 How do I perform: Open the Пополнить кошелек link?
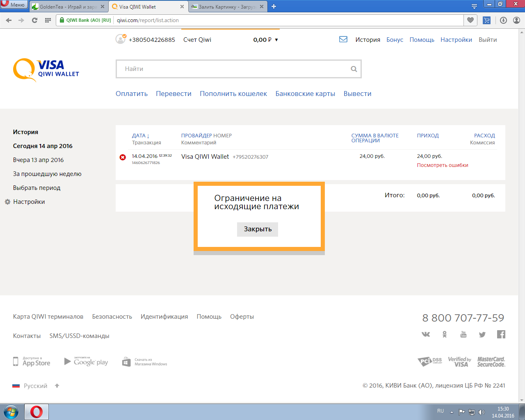233,94
